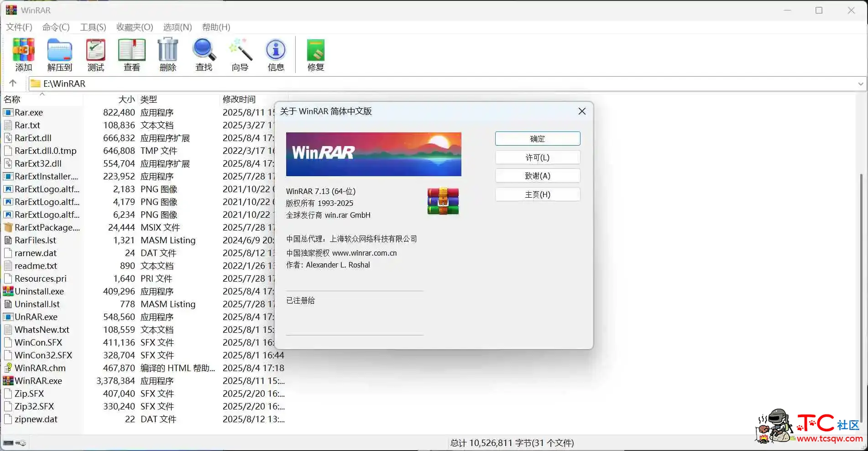Select the WinCon32.SFX file row
868x451 pixels.
(x=144, y=355)
